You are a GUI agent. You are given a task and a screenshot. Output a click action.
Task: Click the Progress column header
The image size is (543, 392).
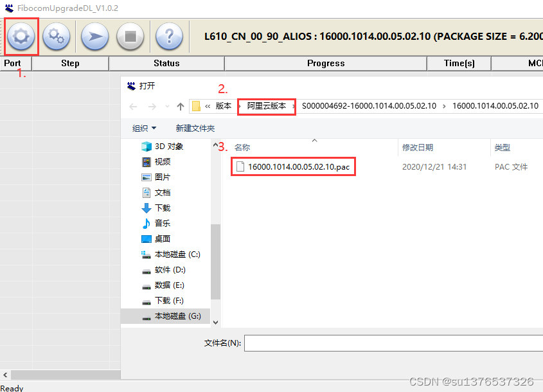tap(326, 64)
